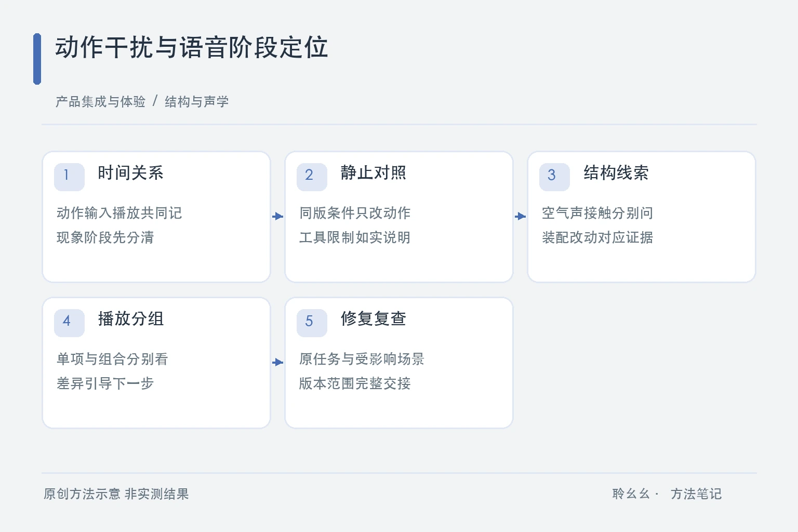Click the 产品集成与体验 breadcrumb
The width and height of the screenshot is (798, 532).
point(100,102)
